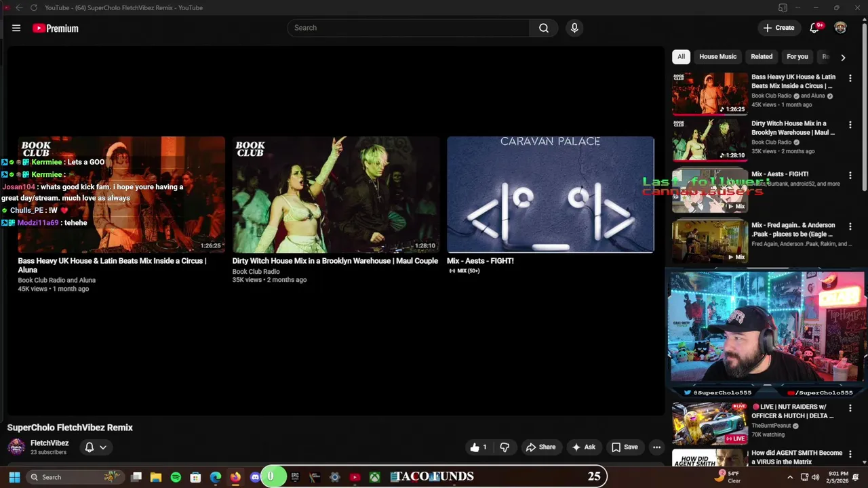Open Windows notification center bell

coord(856,477)
